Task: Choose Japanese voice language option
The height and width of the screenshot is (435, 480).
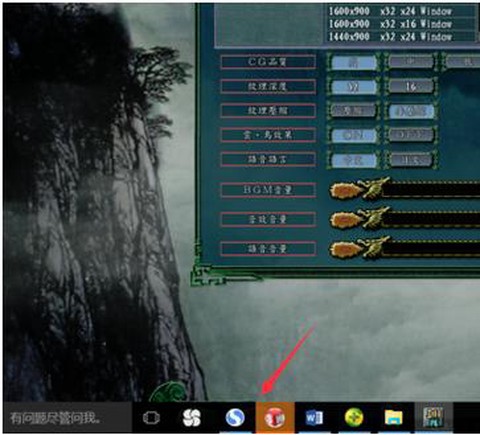Action: pyautogui.click(x=411, y=160)
